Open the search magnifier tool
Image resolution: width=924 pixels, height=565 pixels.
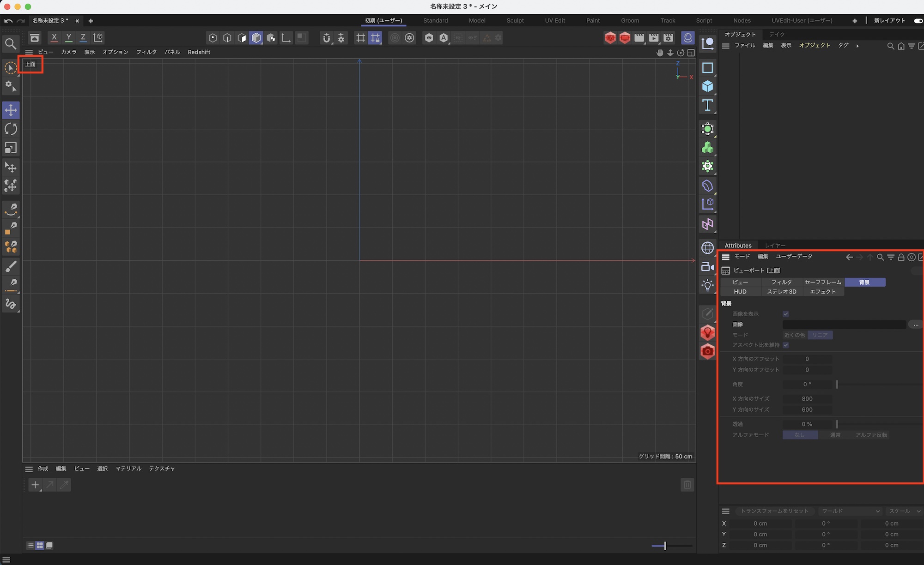point(10,44)
